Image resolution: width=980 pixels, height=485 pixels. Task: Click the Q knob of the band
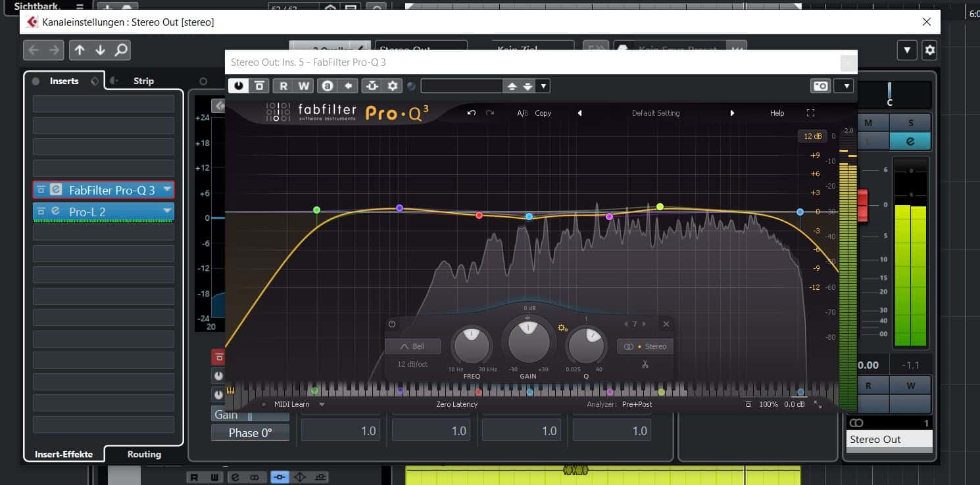(585, 345)
